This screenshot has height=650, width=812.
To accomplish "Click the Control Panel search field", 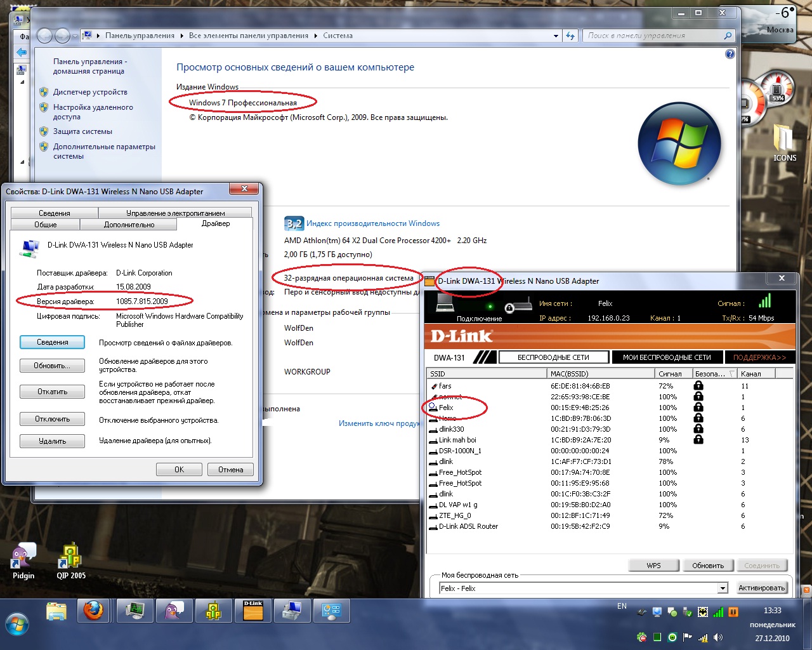I will [653, 36].
